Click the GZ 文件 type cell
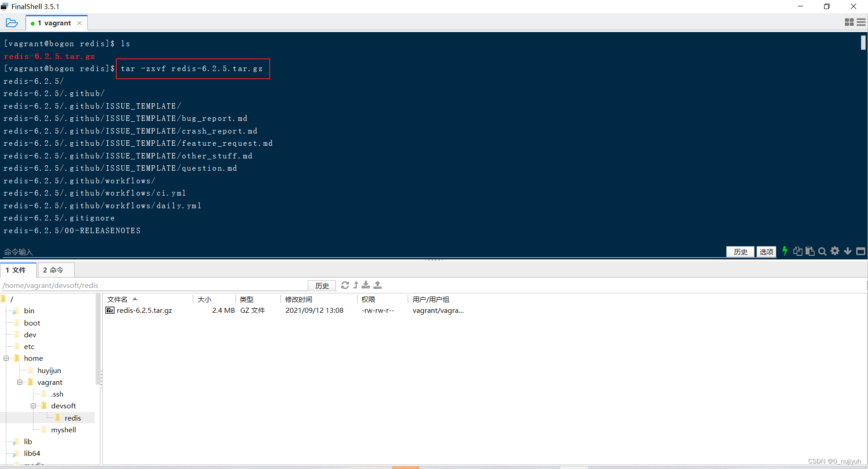 [x=253, y=311]
